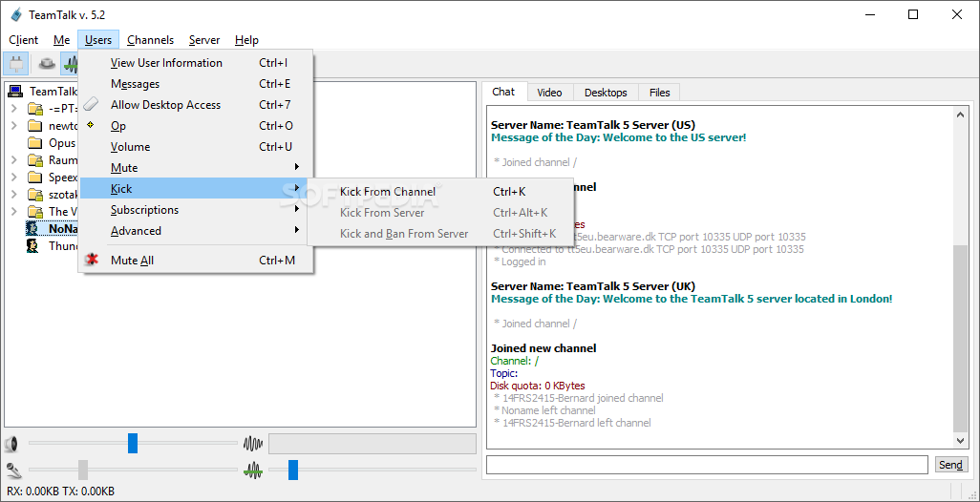980x502 pixels.
Task: Click the Send button
Action: click(950, 465)
